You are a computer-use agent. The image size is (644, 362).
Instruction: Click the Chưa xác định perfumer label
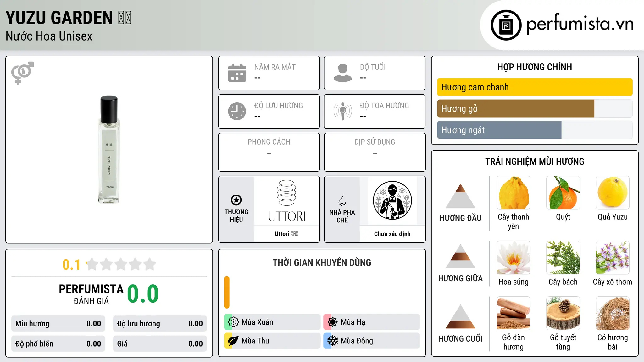click(x=392, y=234)
